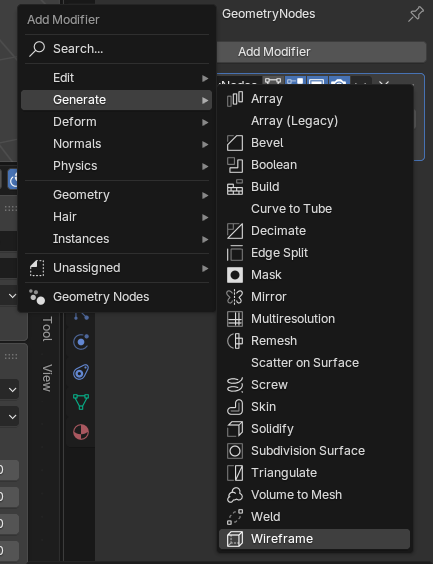
Task: Click the GeometryNodes label in Properties header
Action: click(269, 14)
